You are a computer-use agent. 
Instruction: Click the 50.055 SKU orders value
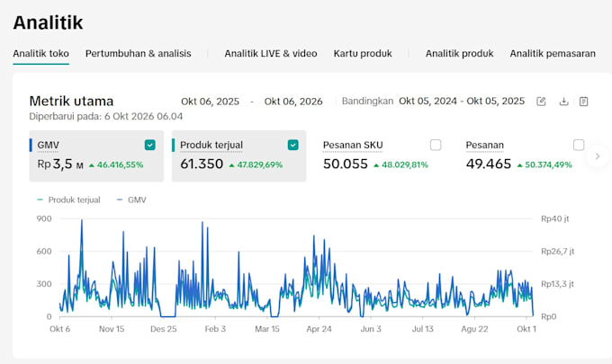[346, 164]
